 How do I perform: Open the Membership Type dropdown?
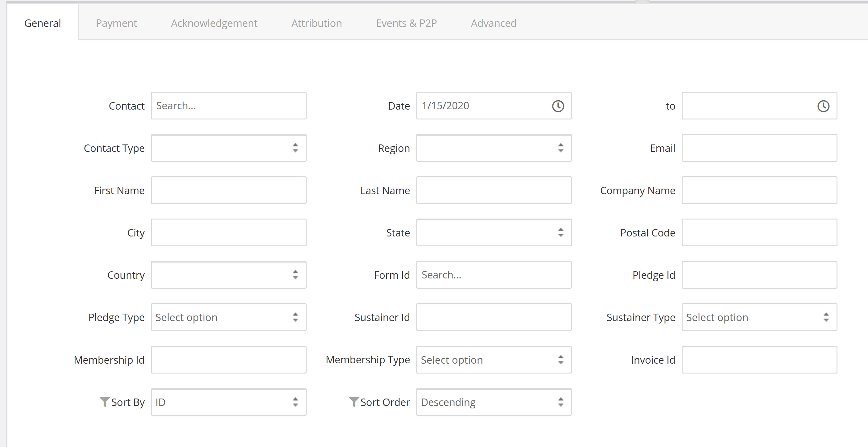[494, 360]
